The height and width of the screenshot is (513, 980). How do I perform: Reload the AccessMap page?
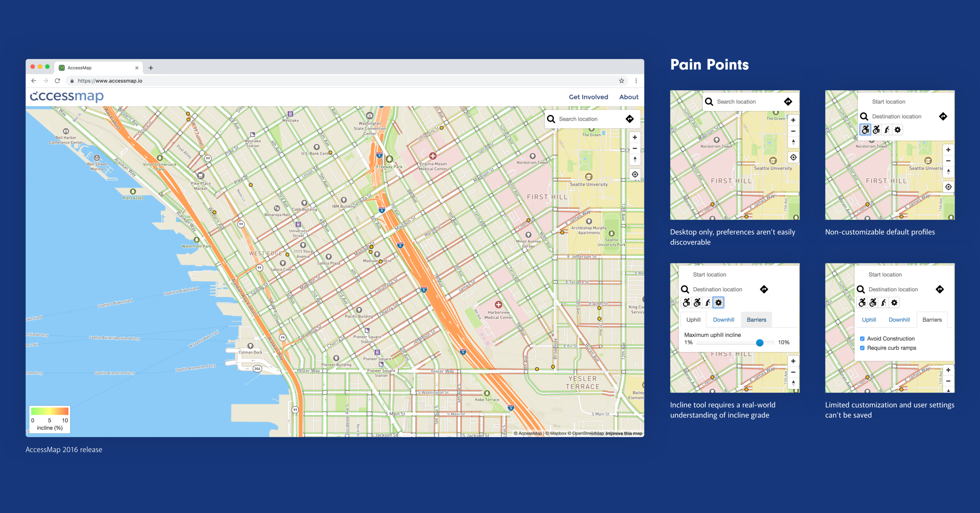point(57,81)
